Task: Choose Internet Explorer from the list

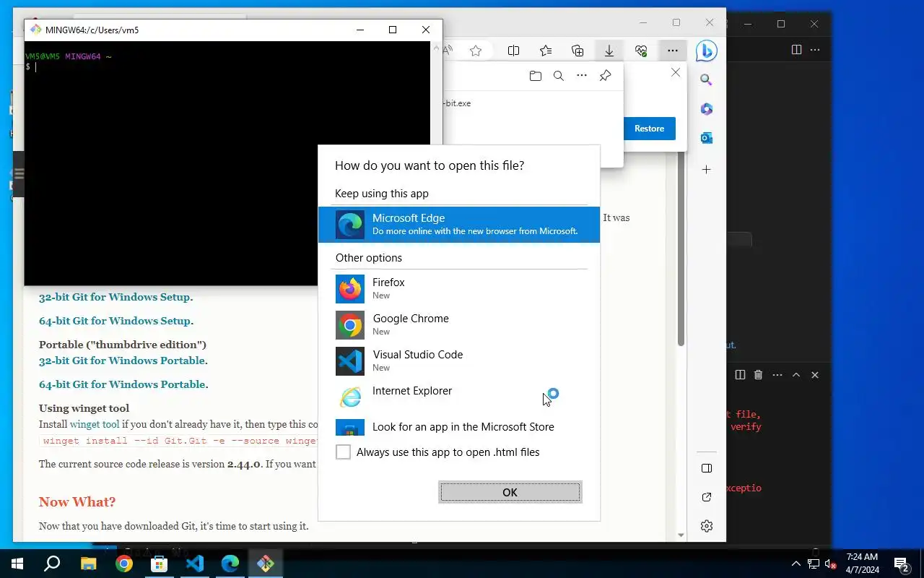Action: pos(459,396)
